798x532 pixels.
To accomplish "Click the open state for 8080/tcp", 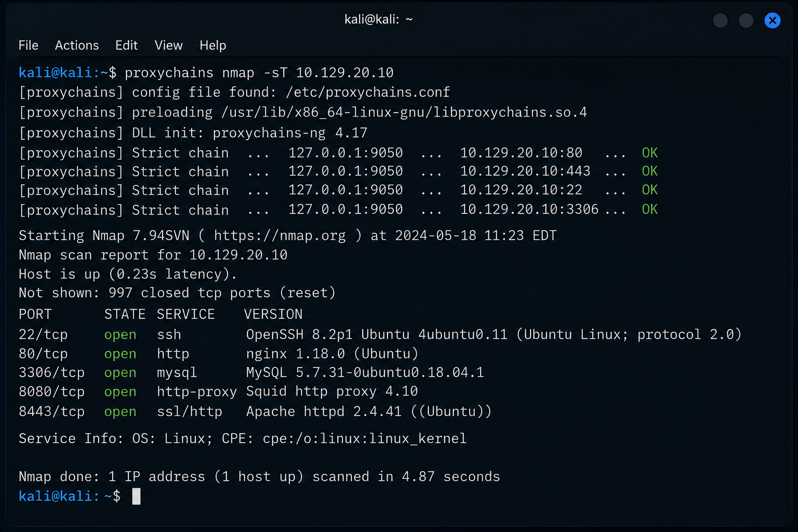I will tap(121, 392).
